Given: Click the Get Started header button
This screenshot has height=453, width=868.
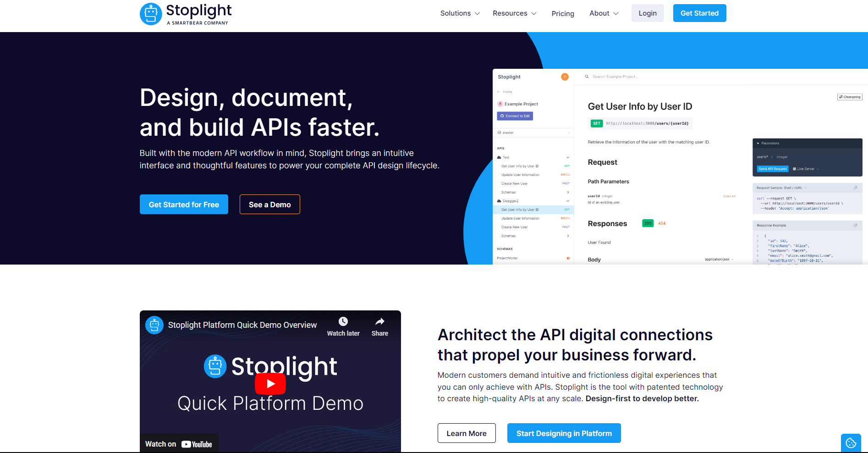Looking at the screenshot, I should click(699, 13).
